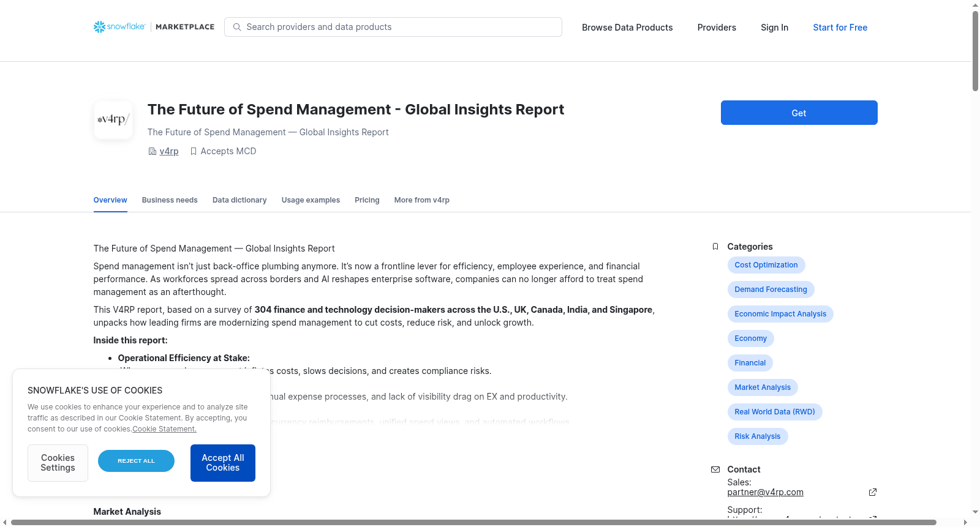
Task: Click the 'Inside this report:' text
Action: coord(130,340)
